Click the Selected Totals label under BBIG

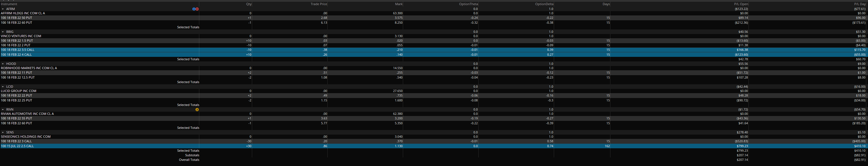188,59
